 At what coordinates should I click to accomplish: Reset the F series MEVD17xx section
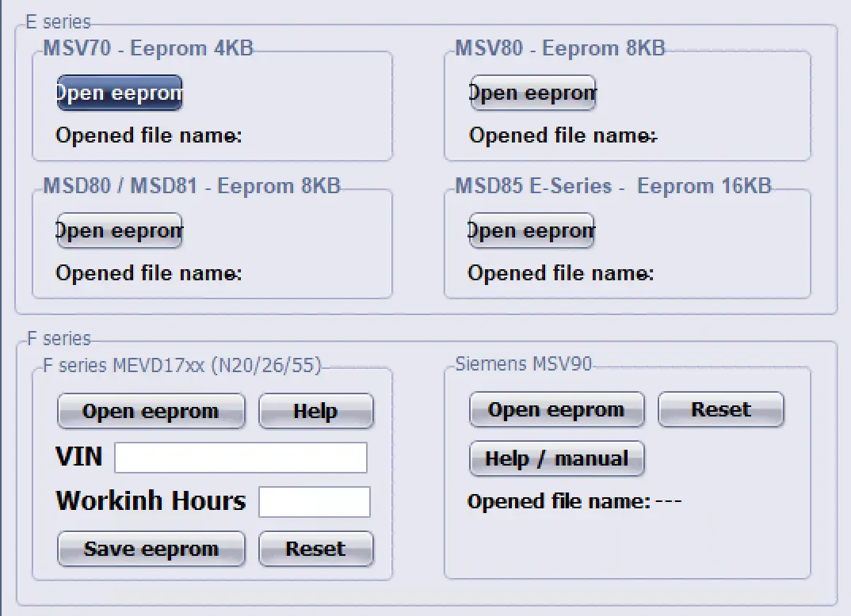tap(315, 548)
